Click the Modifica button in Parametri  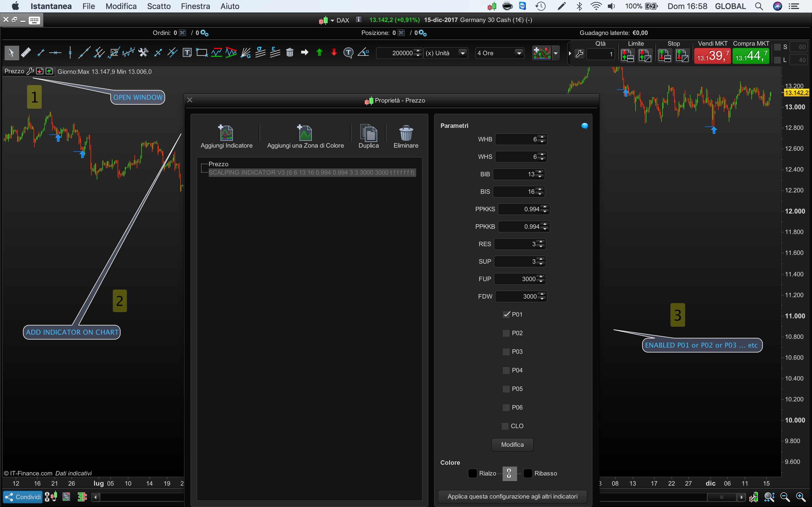[512, 445]
